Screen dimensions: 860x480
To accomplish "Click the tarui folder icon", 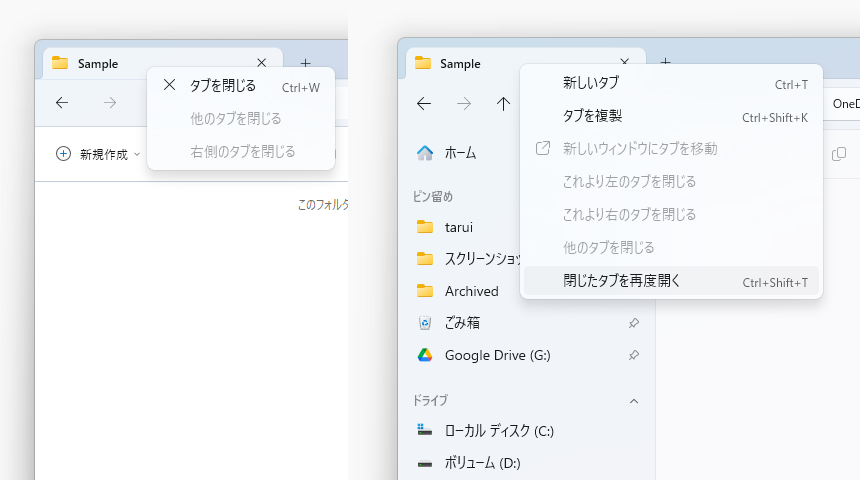I will click(425, 227).
